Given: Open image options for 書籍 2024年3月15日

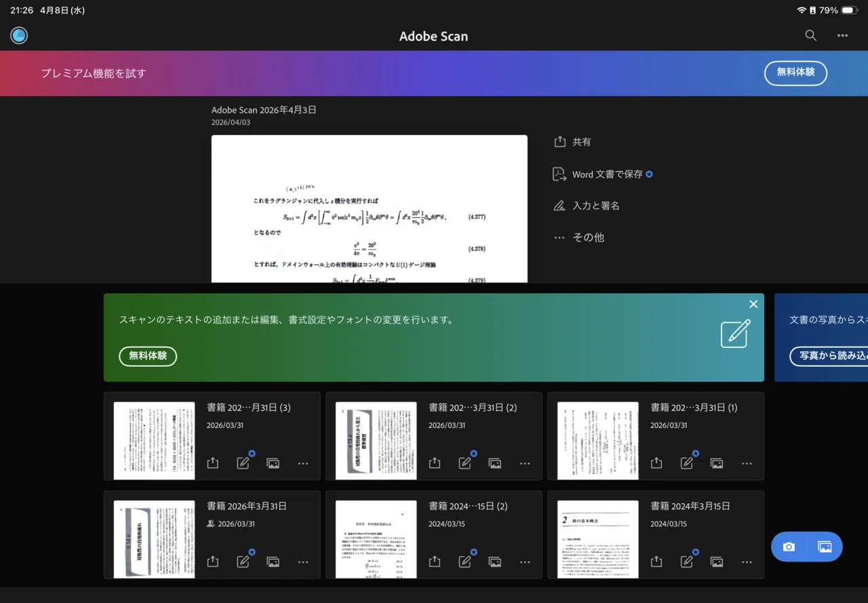Looking at the screenshot, I should click(717, 562).
